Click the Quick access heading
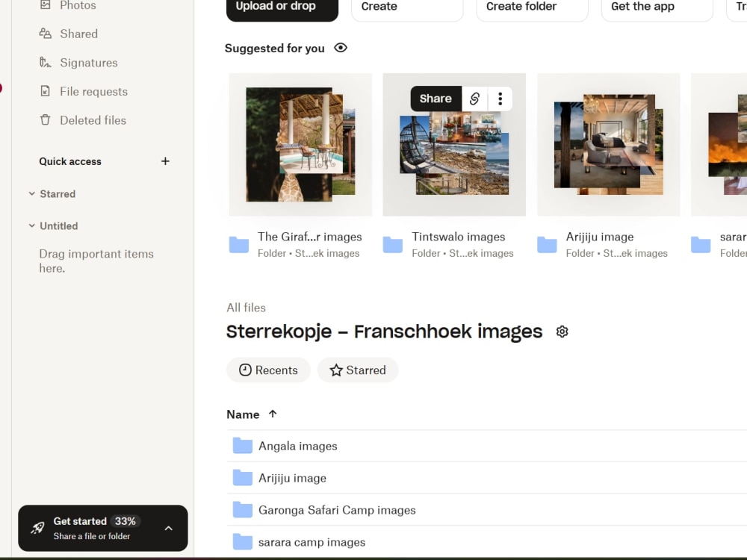Screen dimensions: 747x560 coord(70,161)
